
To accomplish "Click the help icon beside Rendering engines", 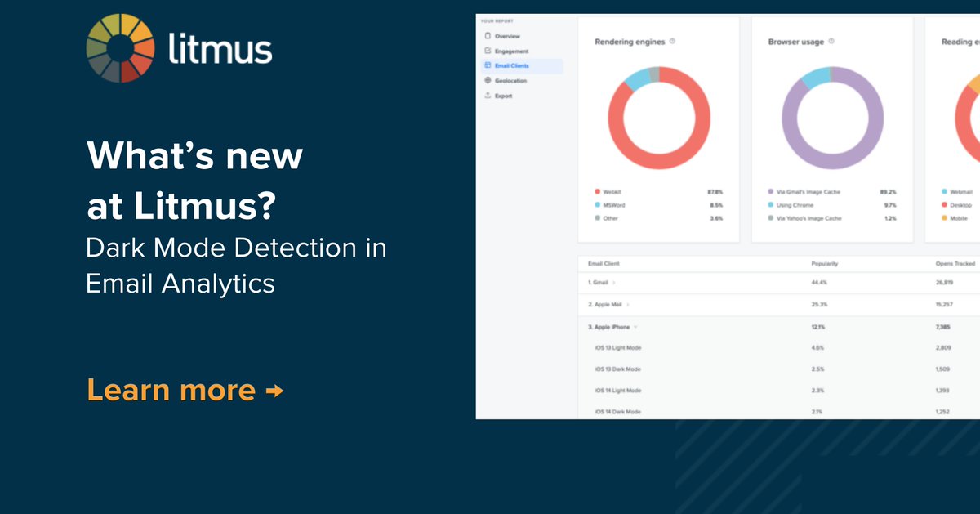I will [x=672, y=41].
